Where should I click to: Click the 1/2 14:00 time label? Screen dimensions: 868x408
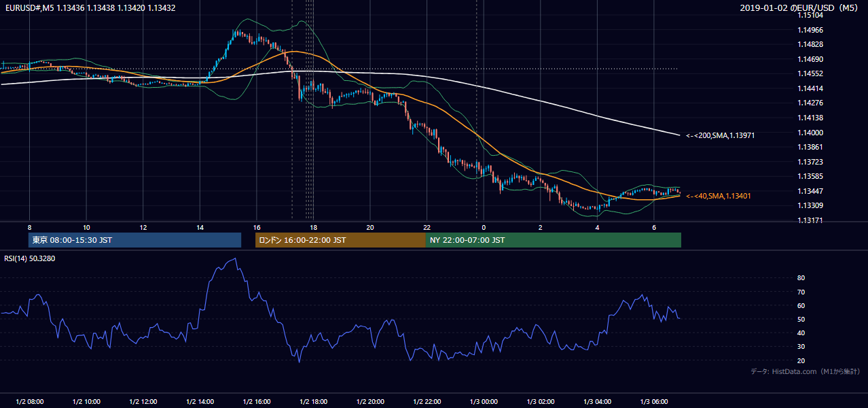click(x=200, y=401)
